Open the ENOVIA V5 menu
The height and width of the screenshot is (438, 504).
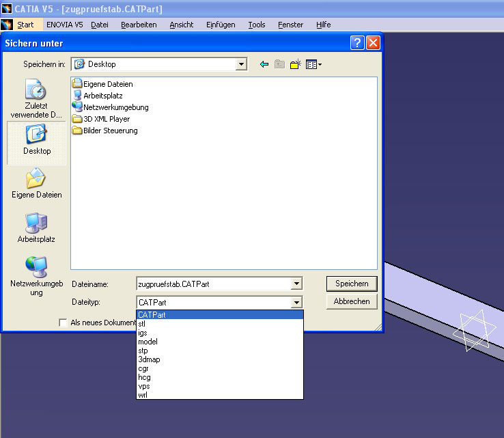(x=65, y=25)
